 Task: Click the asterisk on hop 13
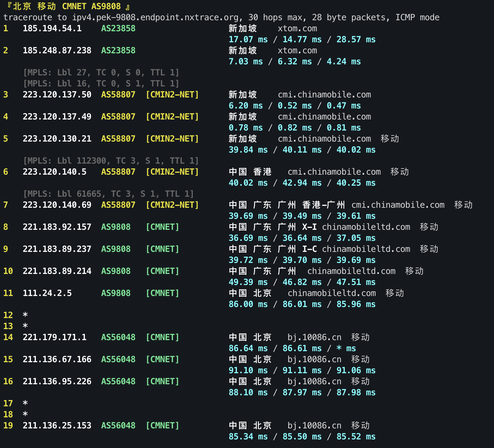[25, 326]
